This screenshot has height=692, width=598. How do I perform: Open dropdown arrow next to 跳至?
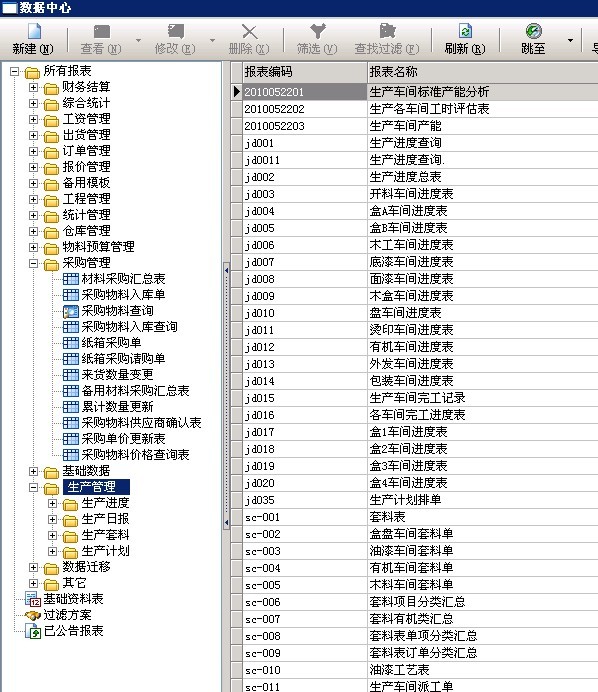(570, 41)
